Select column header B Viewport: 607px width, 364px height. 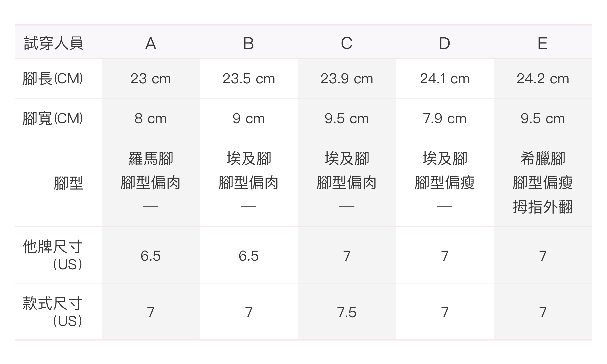click(248, 43)
